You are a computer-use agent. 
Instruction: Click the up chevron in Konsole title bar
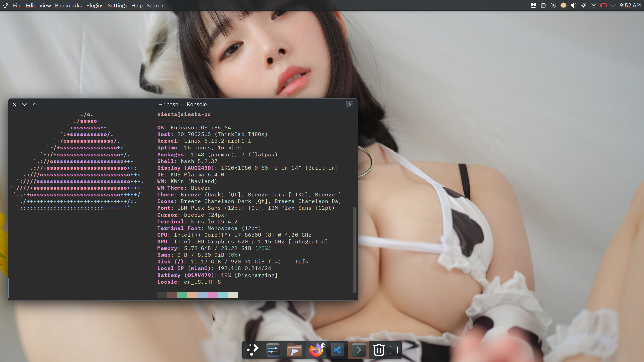click(x=35, y=104)
